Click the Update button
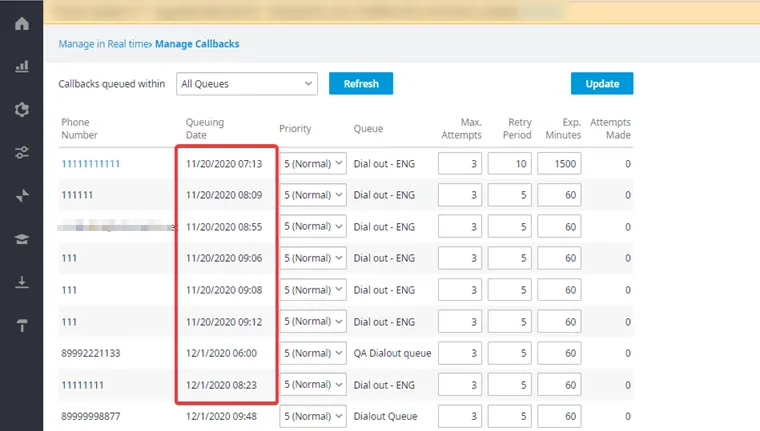The width and height of the screenshot is (760, 431). point(602,83)
